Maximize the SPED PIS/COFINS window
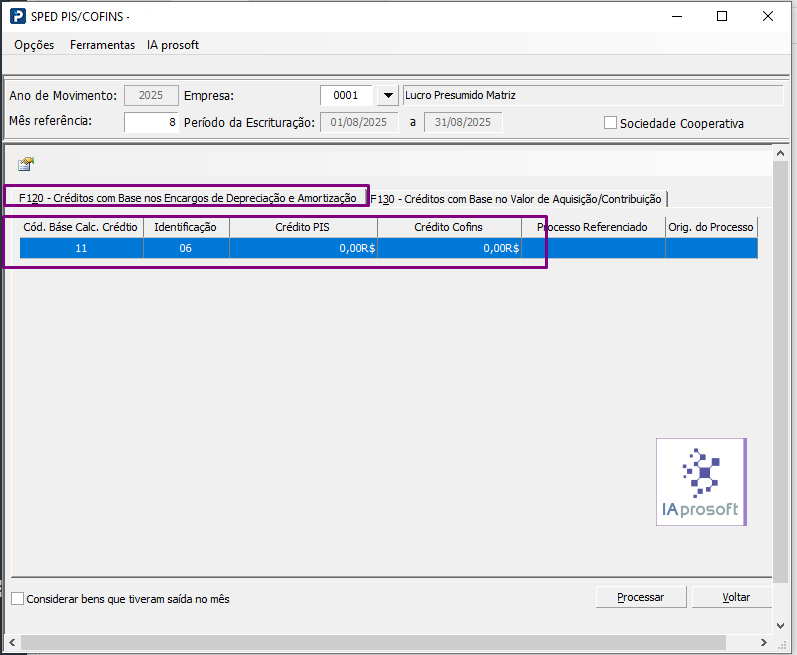Viewport: 797px width, 655px height. click(x=722, y=16)
